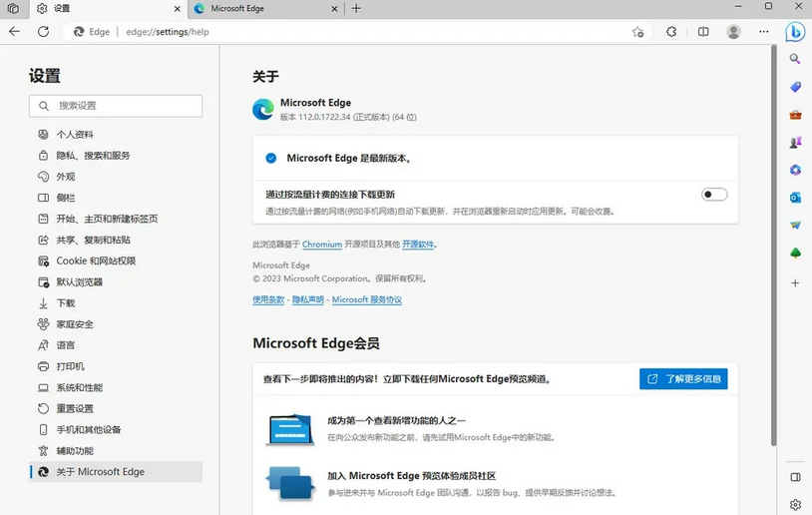812x515 pixels.
Task: Click the page vertical scrollbar
Action: [774, 246]
